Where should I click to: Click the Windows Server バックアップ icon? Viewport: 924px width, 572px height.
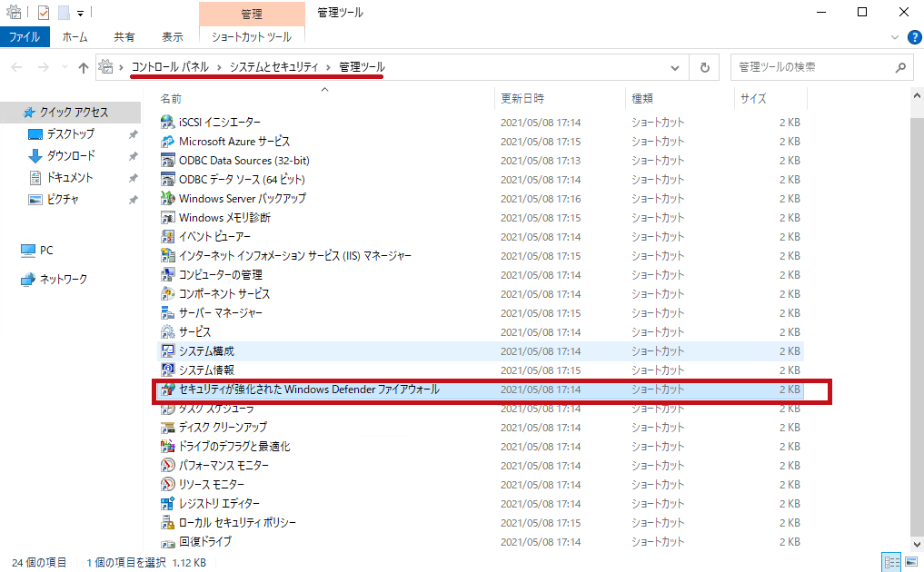(x=167, y=199)
